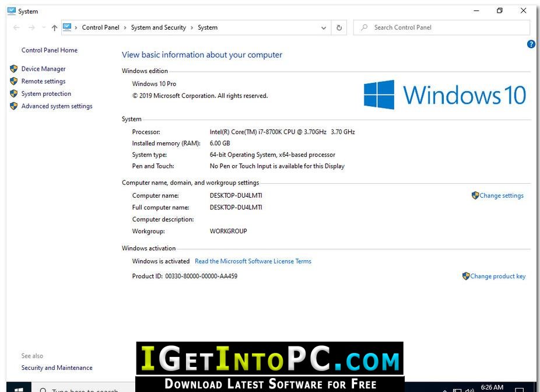Expand the chevron after System and Security
Screen dimensions: 540x392
coord(192,27)
